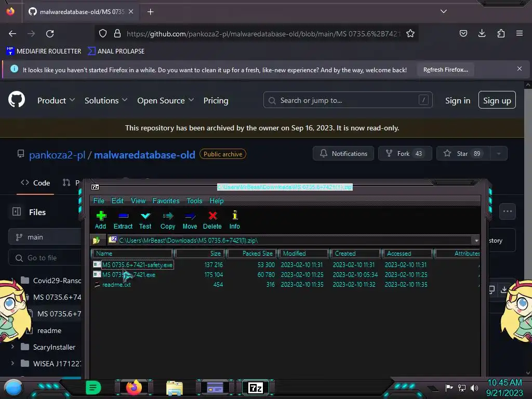Open MEDIAFIRE ROULETTER bookmark
Viewport: 532px width, 399px height.
[x=44, y=51]
